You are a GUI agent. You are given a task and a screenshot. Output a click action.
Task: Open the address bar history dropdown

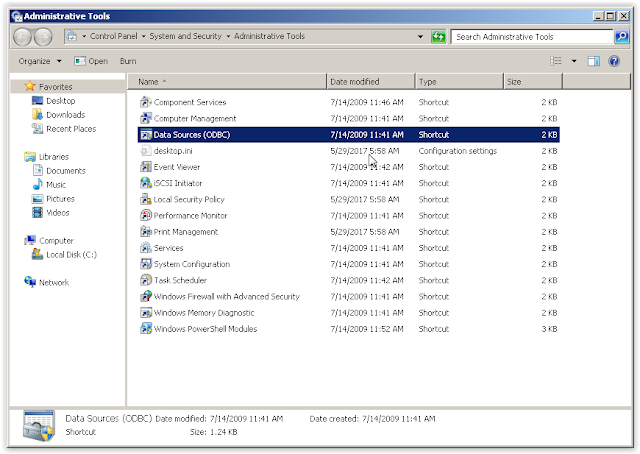point(420,36)
